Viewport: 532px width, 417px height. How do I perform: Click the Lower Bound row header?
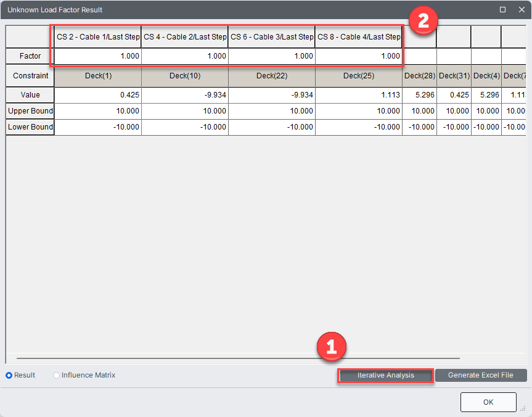click(x=30, y=127)
